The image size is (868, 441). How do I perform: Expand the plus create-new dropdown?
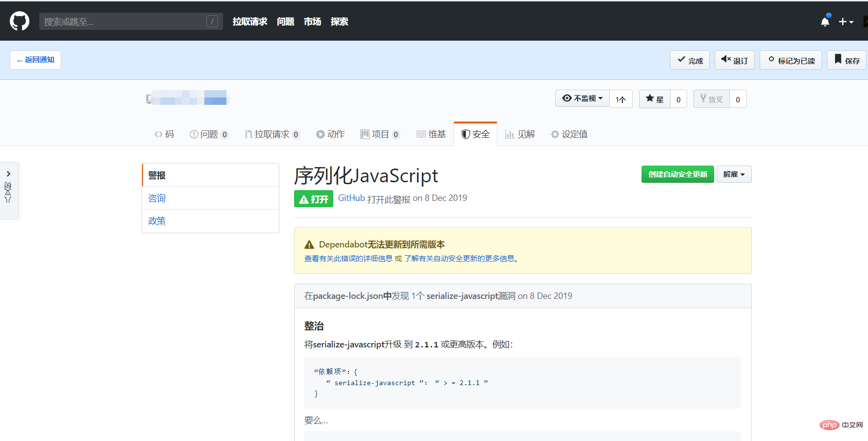(x=846, y=22)
